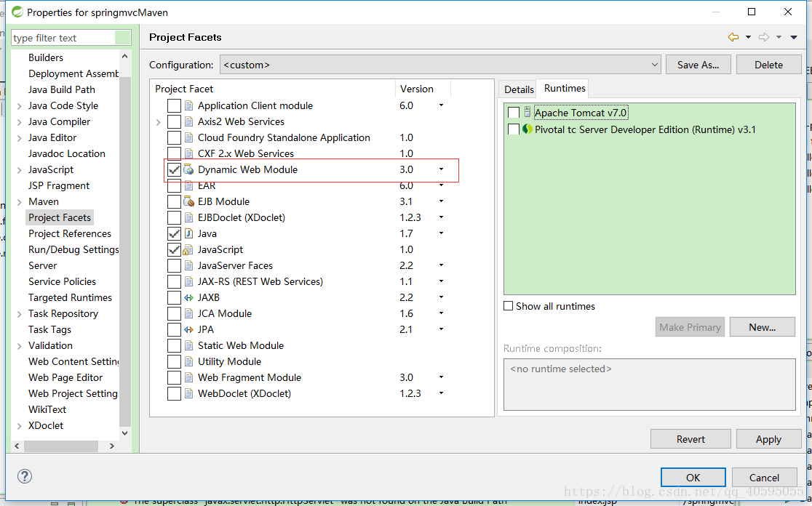This screenshot has height=506, width=812.
Task: Expand the Validation tree node
Action: point(19,346)
